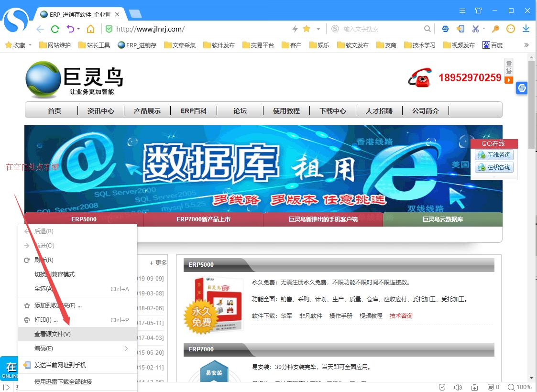This screenshot has width=537, height=392.
Task: Click the 技术咨询 red link
Action: (401, 316)
